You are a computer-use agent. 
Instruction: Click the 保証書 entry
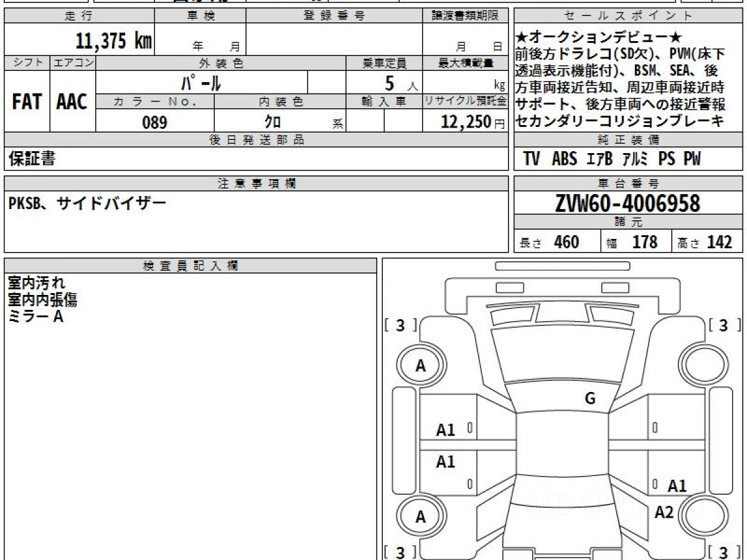coord(31,159)
